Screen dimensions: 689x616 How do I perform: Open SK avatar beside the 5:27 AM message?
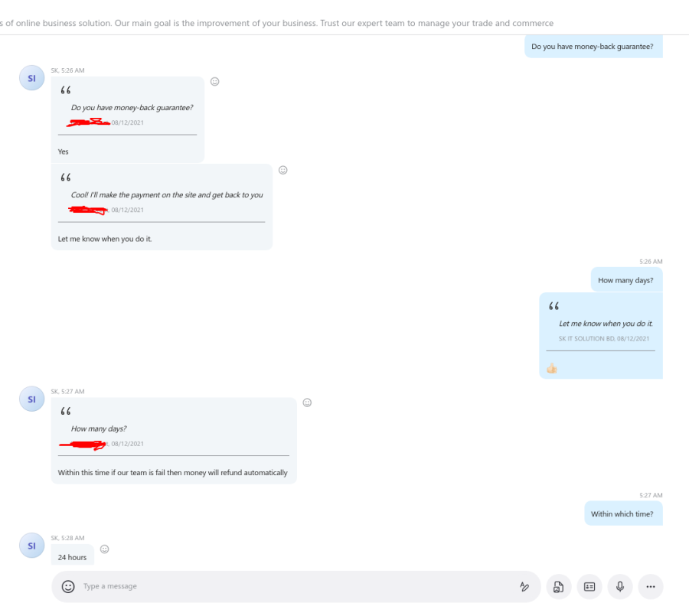31,399
